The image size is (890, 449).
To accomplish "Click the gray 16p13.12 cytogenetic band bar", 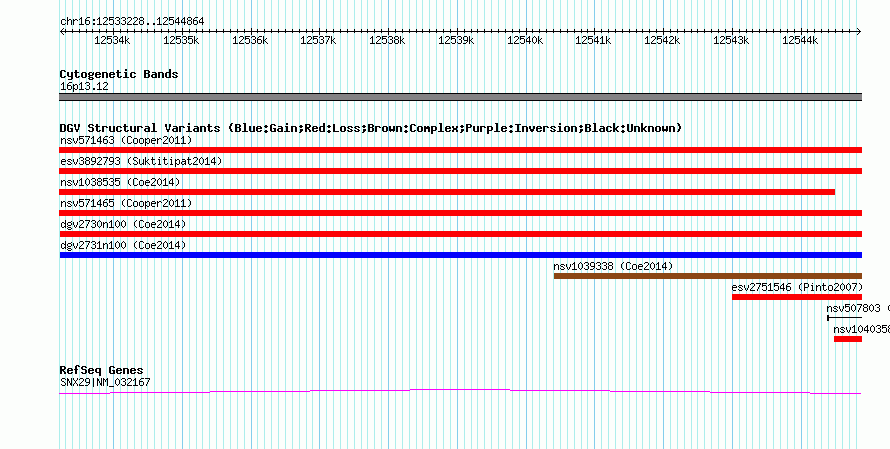I will pyautogui.click(x=460, y=97).
